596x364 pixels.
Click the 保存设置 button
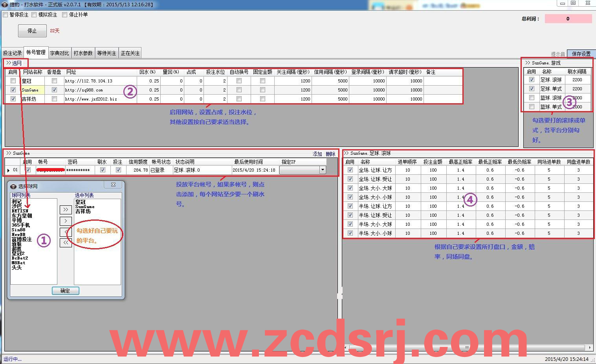(x=581, y=54)
